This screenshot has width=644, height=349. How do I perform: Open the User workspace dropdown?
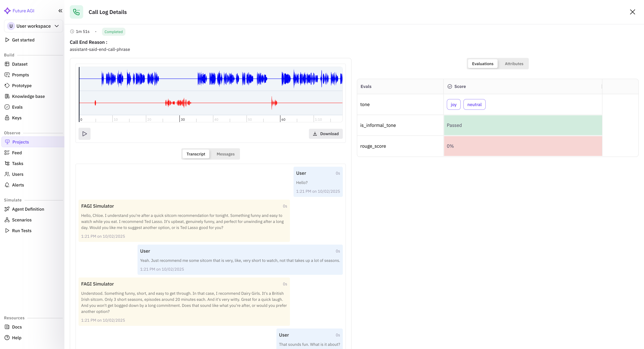(34, 26)
